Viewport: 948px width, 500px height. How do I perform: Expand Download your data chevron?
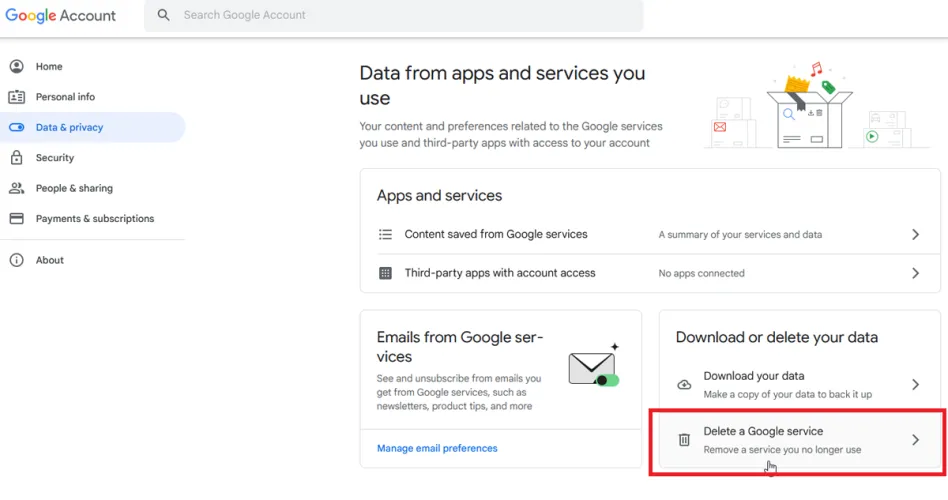[x=915, y=385]
